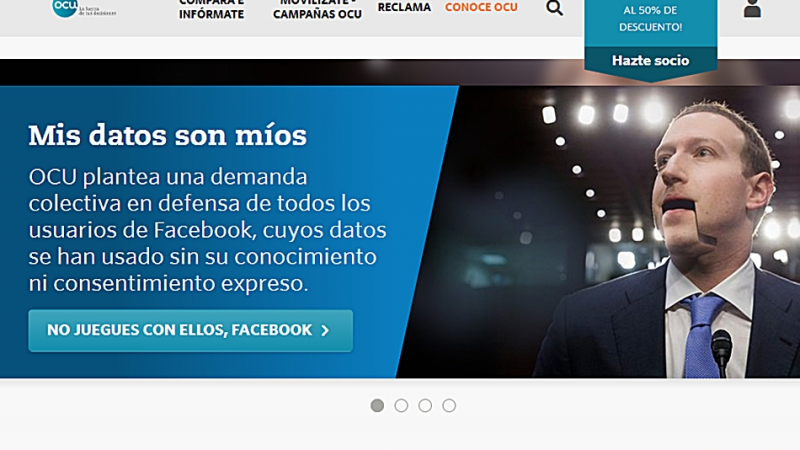Open the 50% de descuento promo banner

point(651,18)
